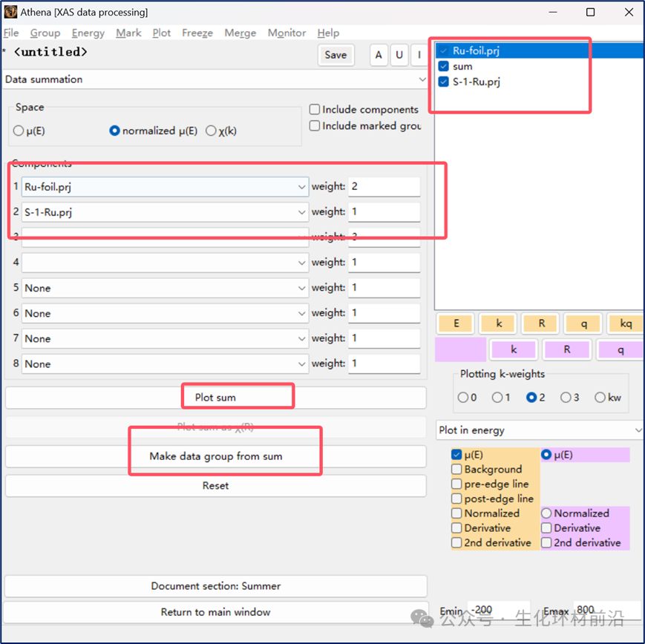Open the File menu
The height and width of the screenshot is (644, 645).
coord(11,33)
